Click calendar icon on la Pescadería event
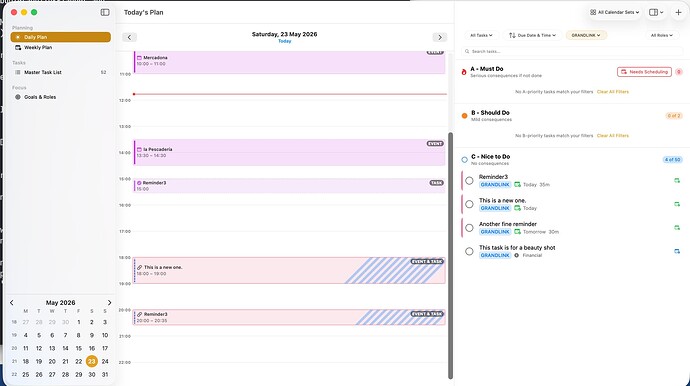Screen dimensions: 690x386 [x=139, y=149]
